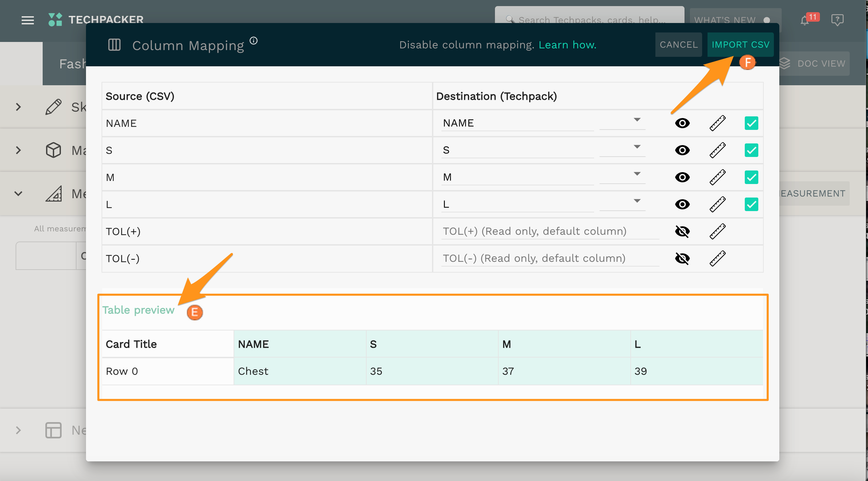Open the hamburger main menu
Screen dimensions: 868x481
(27, 20)
